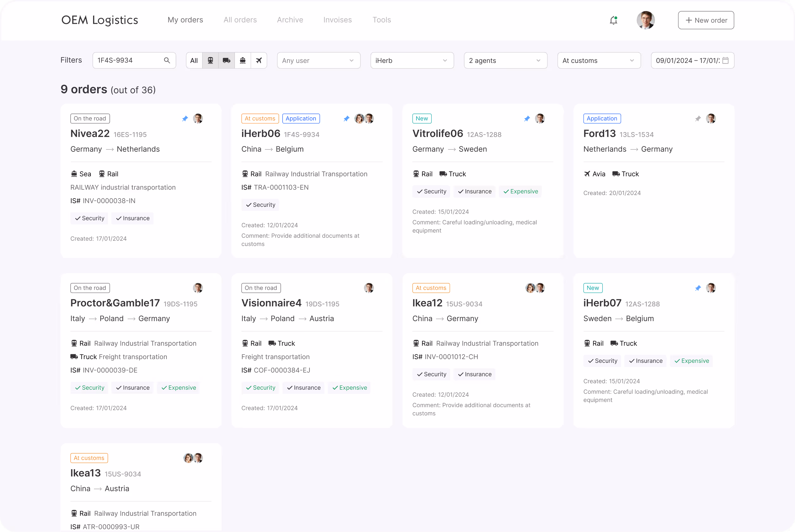Select the train transport filter
The width and height of the screenshot is (795, 532).
point(210,60)
